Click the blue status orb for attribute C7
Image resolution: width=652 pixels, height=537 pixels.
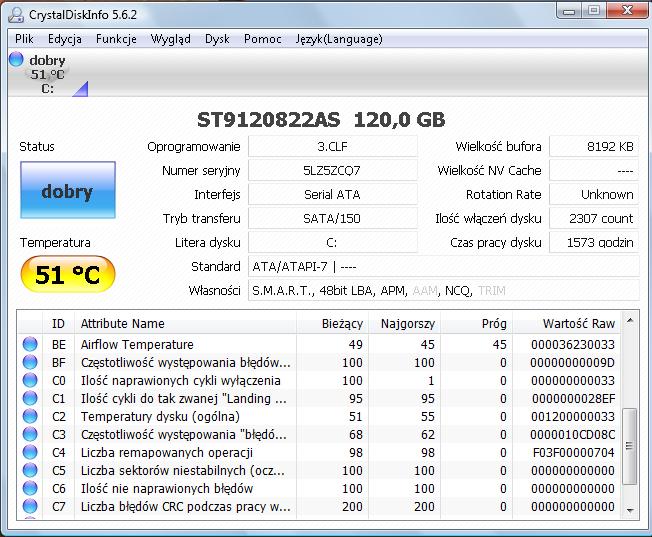(x=30, y=506)
